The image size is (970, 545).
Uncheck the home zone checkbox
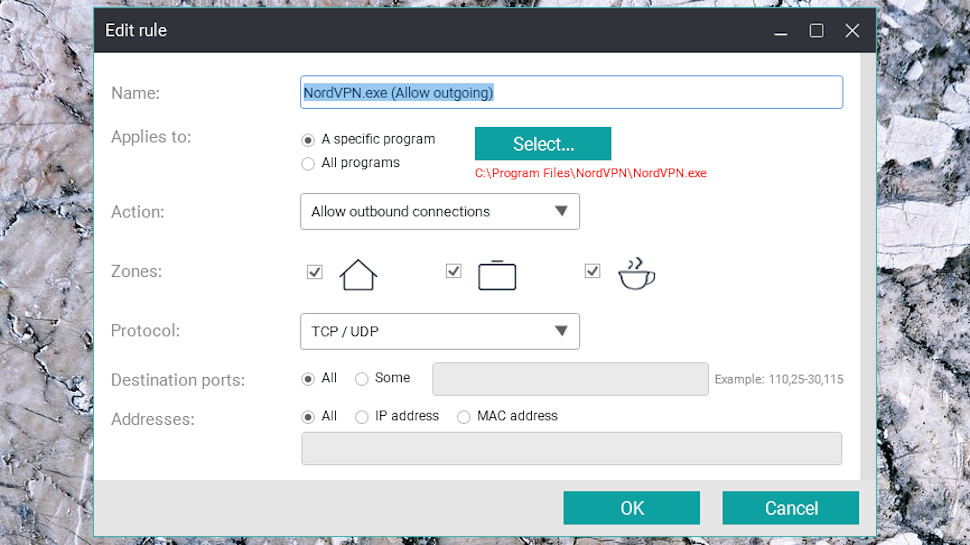[x=315, y=272]
